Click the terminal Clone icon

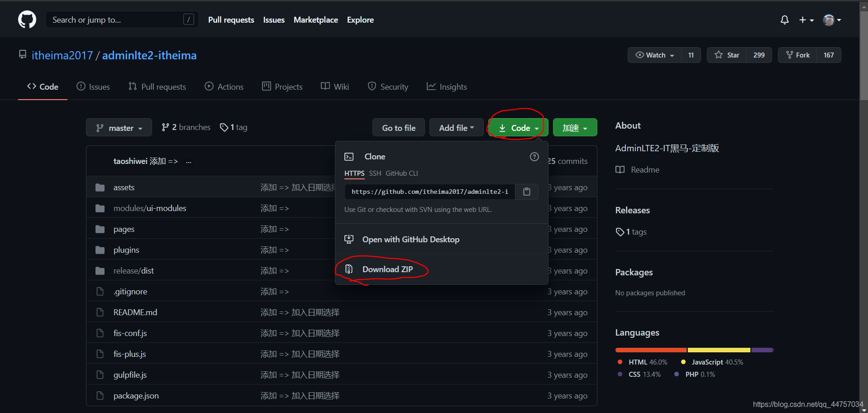349,157
